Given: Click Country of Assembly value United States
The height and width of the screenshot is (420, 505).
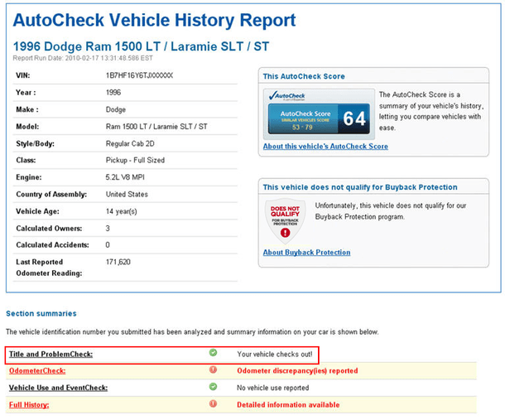Looking at the screenshot, I should 127,195.
